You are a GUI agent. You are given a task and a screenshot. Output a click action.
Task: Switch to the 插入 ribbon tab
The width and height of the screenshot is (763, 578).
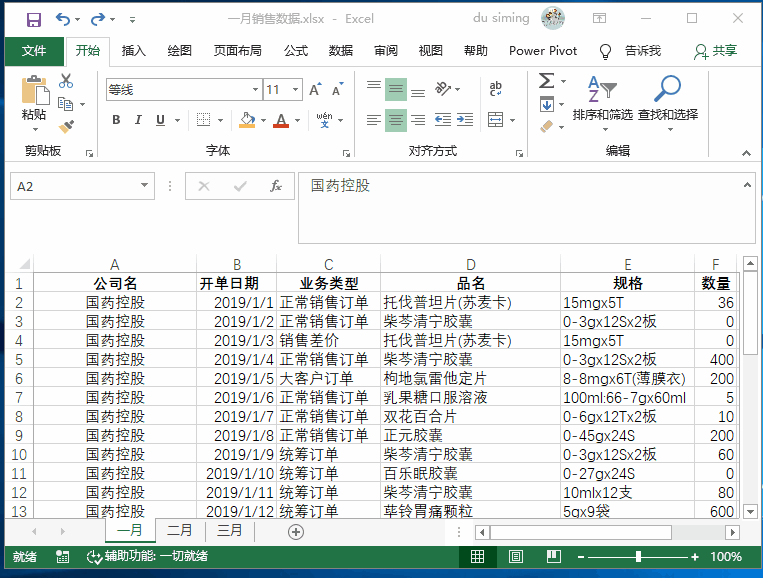pyautogui.click(x=133, y=51)
